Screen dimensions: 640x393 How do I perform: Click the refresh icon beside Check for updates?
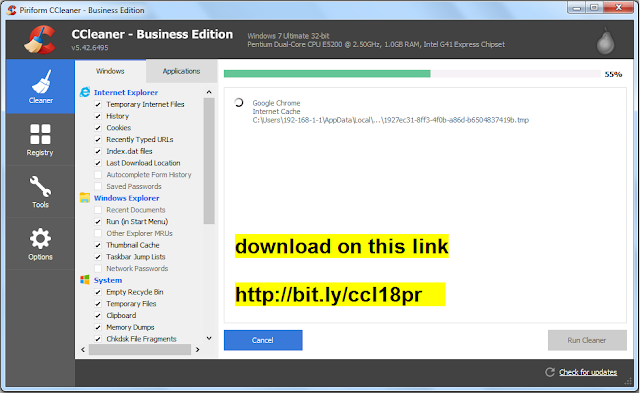[550, 372]
